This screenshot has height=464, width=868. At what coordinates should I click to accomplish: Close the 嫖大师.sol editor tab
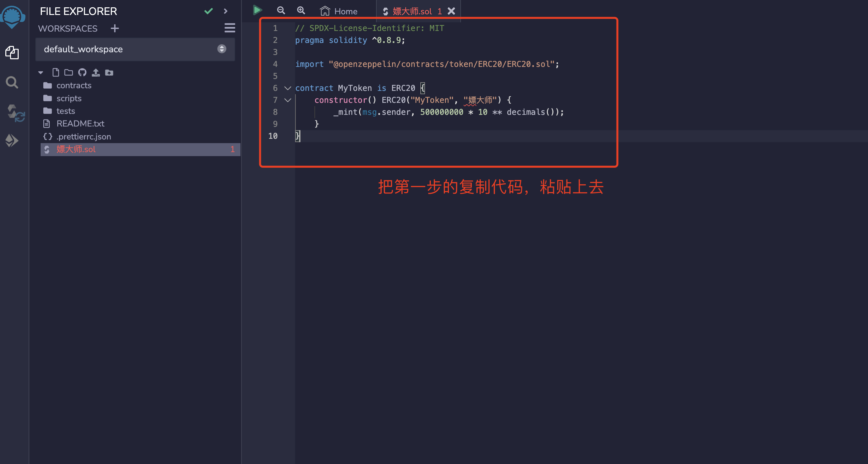(x=451, y=11)
